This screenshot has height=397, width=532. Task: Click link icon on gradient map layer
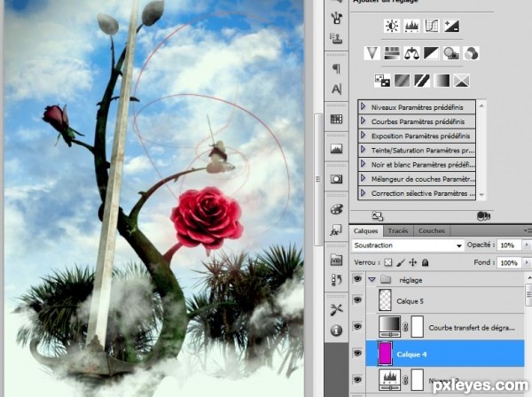(x=405, y=327)
